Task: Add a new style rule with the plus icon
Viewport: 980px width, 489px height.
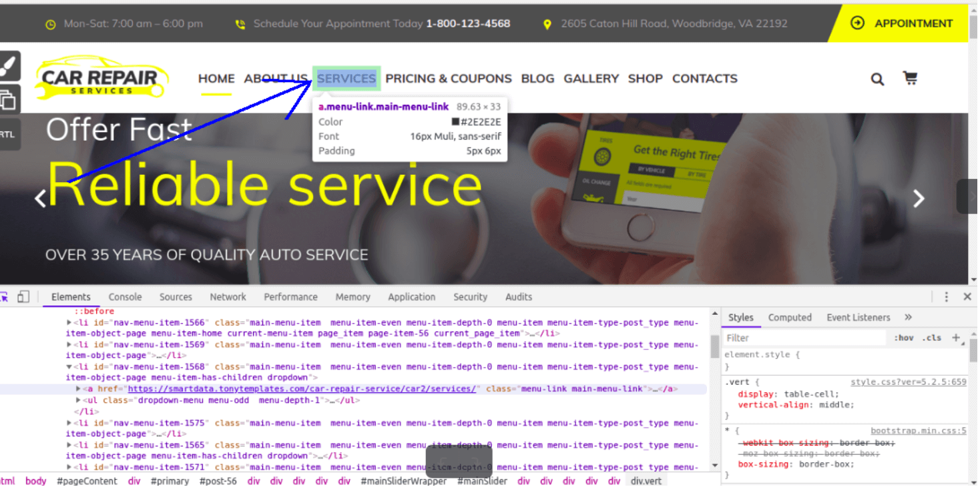Action: coord(956,338)
